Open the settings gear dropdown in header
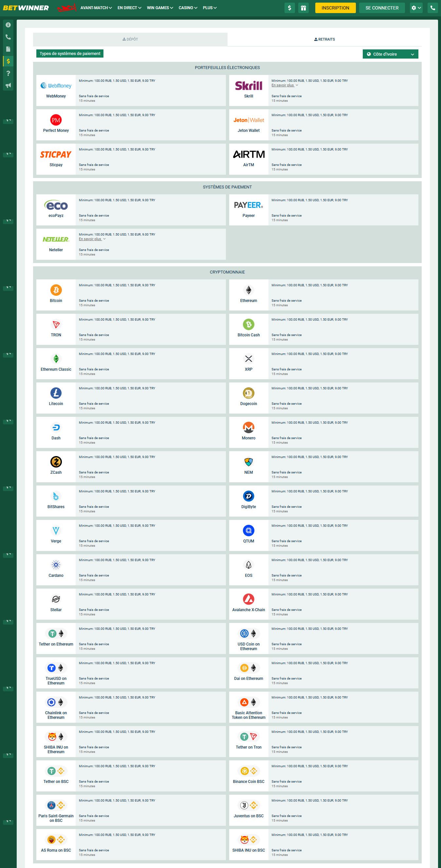The height and width of the screenshot is (868, 441). pyautogui.click(x=416, y=8)
